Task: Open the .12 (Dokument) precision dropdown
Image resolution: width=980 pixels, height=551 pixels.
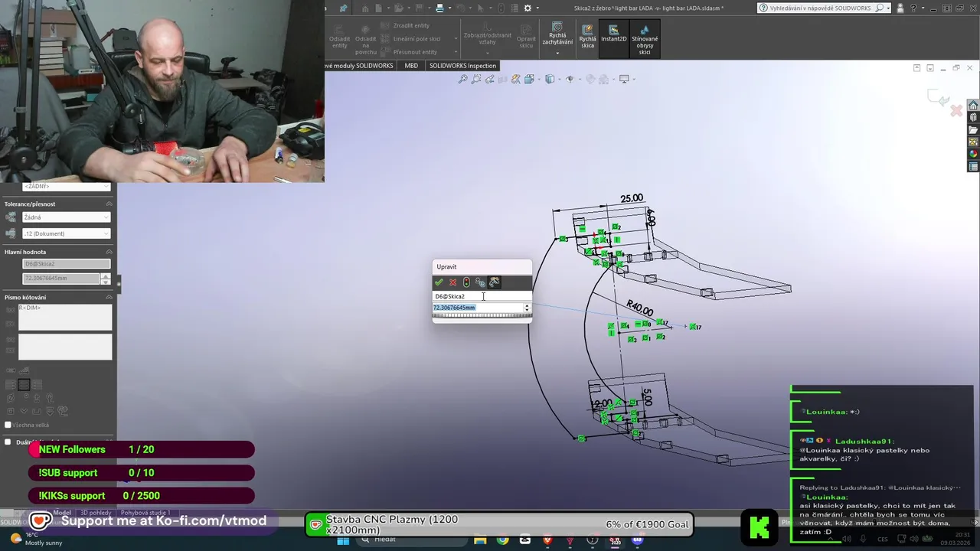Action: [67, 233]
